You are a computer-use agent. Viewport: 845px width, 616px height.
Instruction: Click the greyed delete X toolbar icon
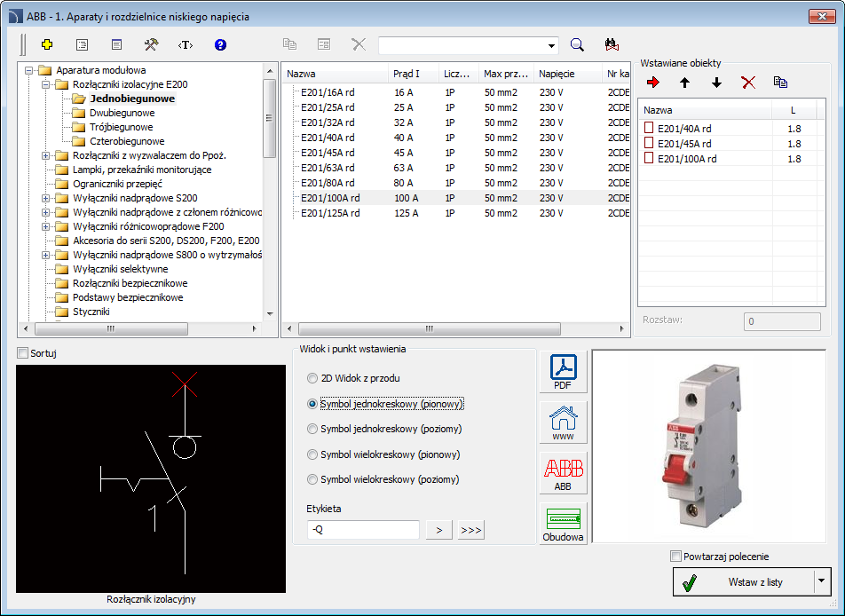click(359, 44)
